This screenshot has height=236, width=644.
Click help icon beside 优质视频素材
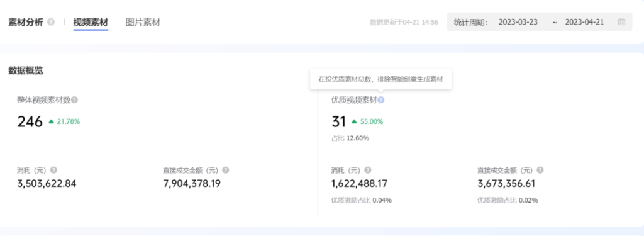(x=381, y=99)
